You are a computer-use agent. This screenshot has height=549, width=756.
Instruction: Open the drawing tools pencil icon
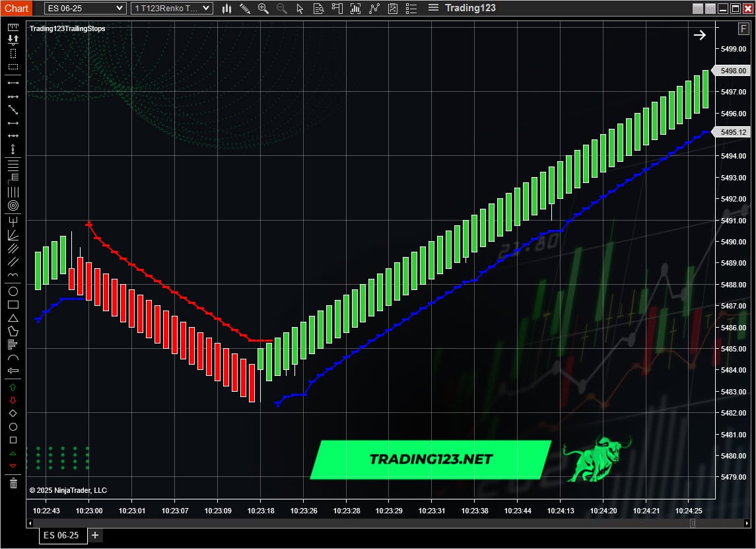pyautogui.click(x=245, y=9)
